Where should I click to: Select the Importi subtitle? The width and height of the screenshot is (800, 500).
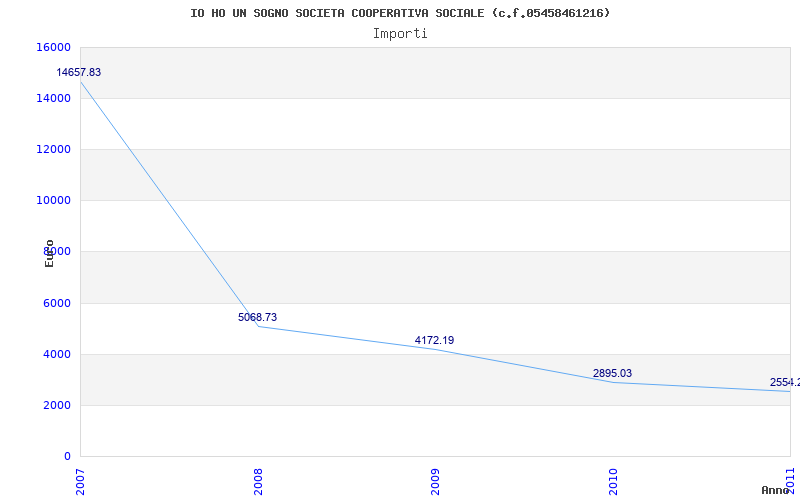tap(400, 34)
